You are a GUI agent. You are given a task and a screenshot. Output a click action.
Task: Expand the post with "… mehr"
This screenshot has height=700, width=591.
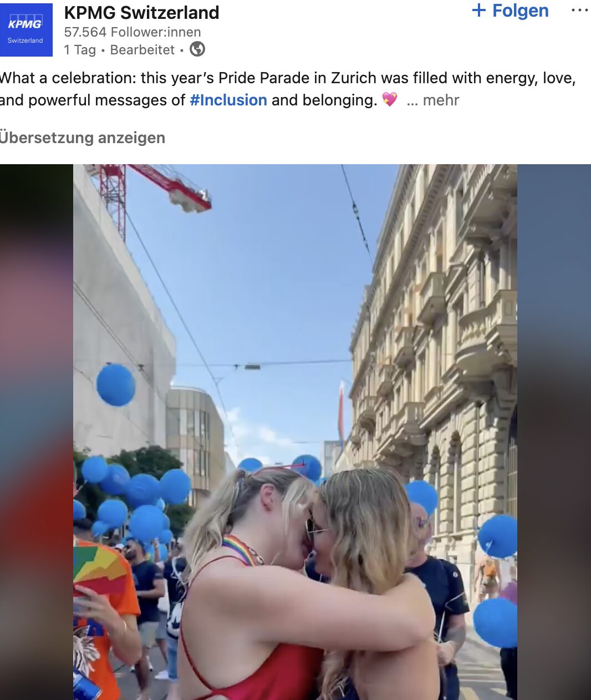(433, 100)
